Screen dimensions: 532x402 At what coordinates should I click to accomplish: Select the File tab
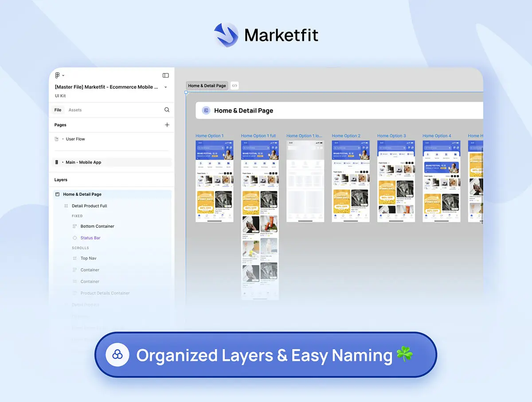(x=58, y=110)
